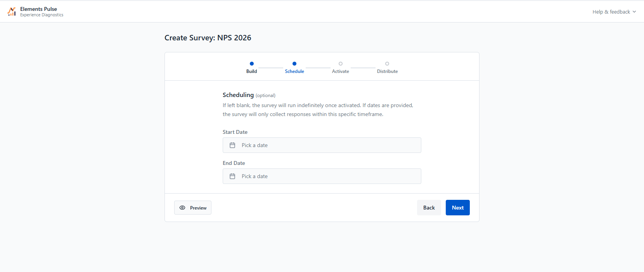Jump to the Distribute step
This screenshot has width=644, height=272.
[387, 68]
